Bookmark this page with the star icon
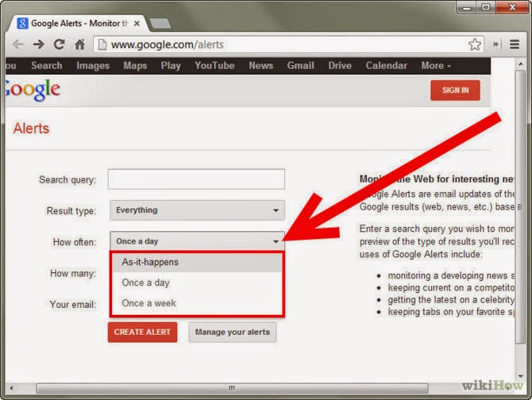 475,44
